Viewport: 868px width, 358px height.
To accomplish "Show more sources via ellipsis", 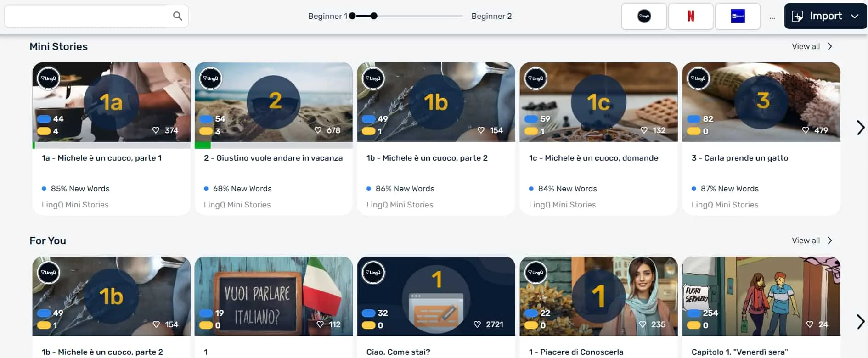I will coord(772,17).
